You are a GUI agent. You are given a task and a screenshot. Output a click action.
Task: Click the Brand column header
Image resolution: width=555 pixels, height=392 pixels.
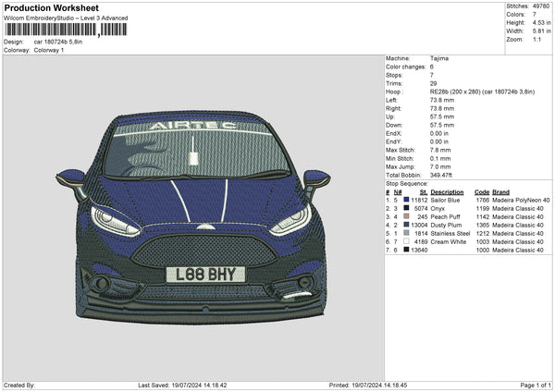(x=500, y=191)
